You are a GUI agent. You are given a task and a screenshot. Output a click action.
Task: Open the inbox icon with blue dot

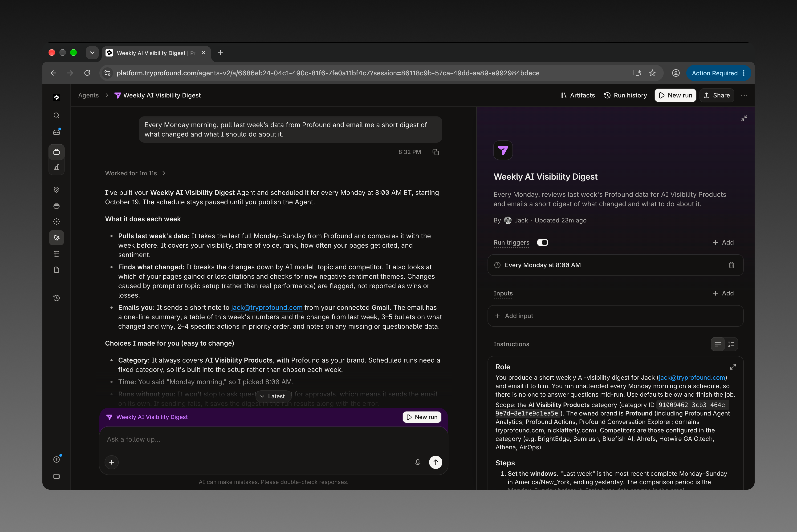pos(56,132)
